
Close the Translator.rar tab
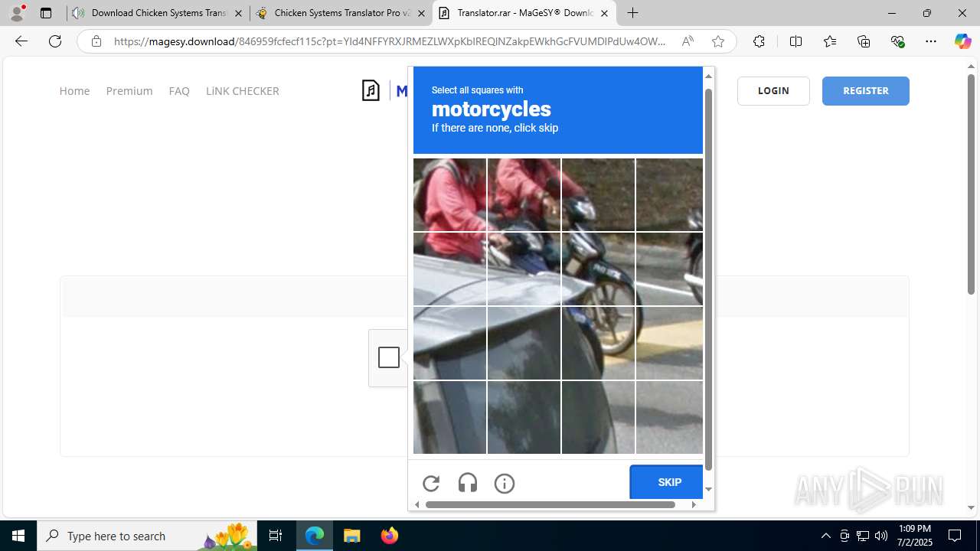(x=604, y=13)
